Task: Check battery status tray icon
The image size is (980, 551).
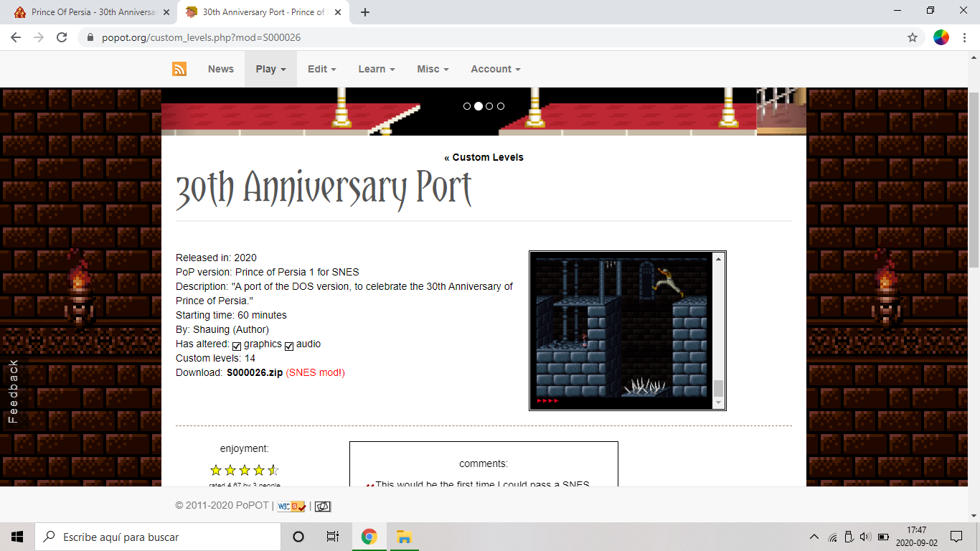Action: [883, 537]
